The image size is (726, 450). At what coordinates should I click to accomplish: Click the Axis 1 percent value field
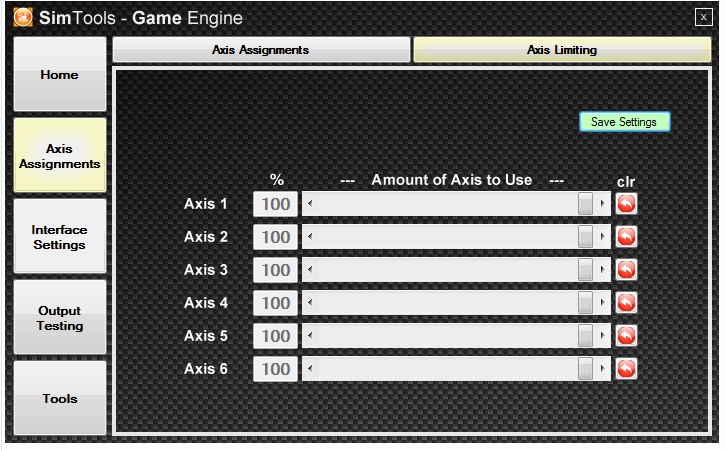coord(275,204)
